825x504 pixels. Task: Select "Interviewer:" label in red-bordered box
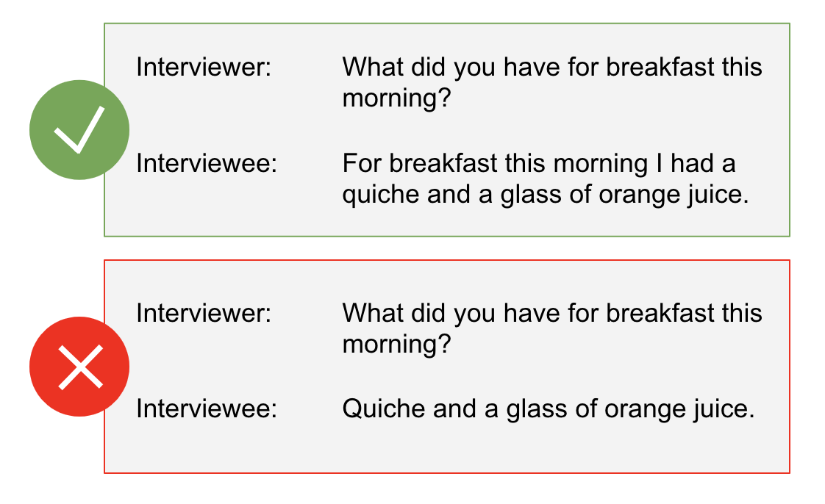[204, 313]
